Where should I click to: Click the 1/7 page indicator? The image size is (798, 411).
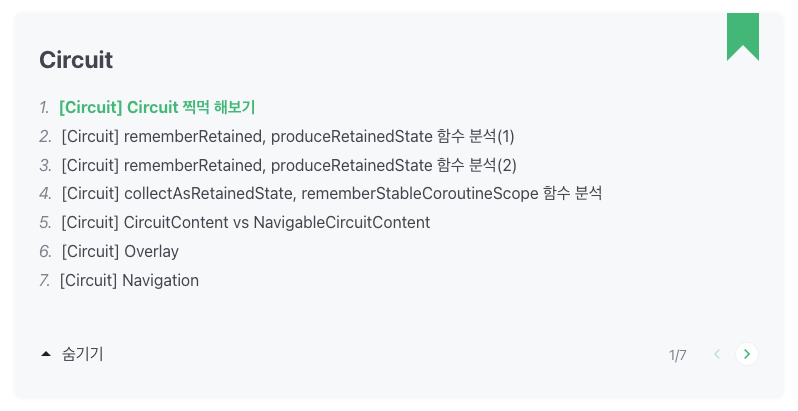(677, 355)
